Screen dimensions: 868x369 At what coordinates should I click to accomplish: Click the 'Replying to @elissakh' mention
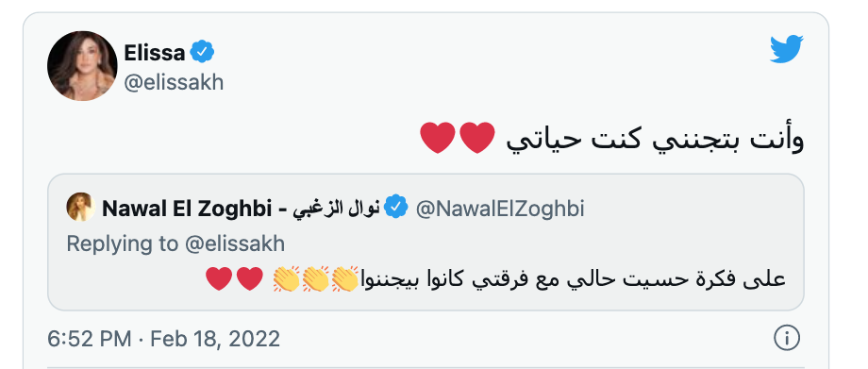(x=234, y=243)
